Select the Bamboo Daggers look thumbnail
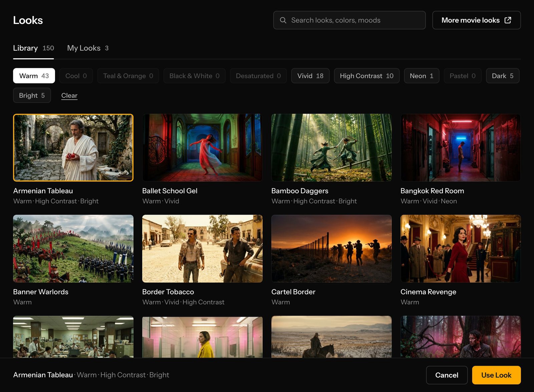 (331, 148)
